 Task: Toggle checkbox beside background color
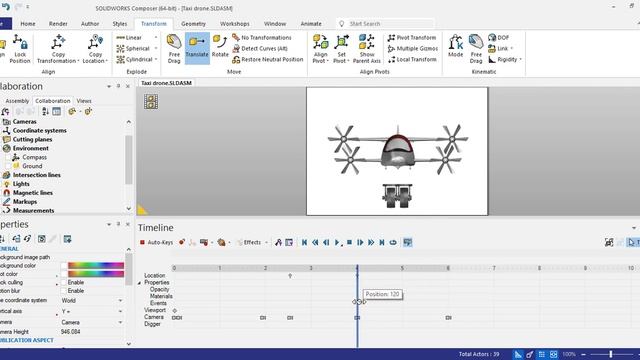tap(64, 266)
